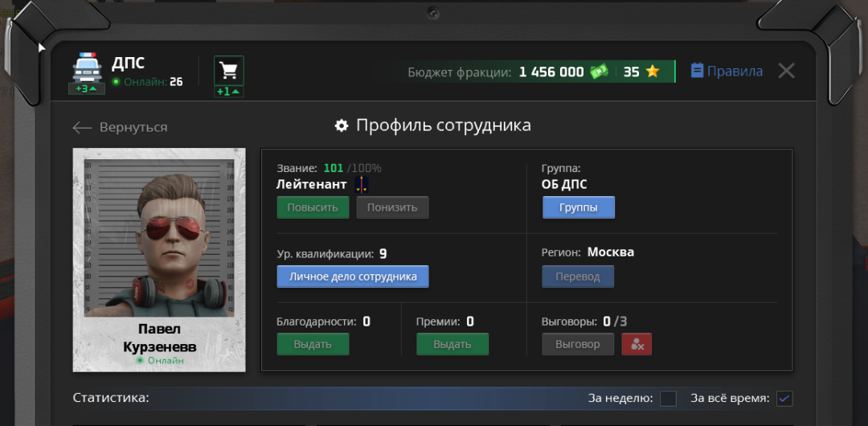868x426 pixels.
Task: Click the gold star rating icon
Action: 653,72
